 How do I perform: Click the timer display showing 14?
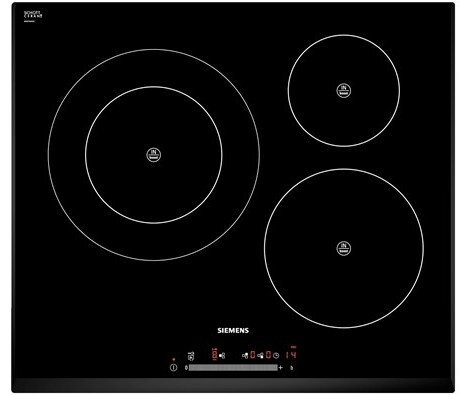291,354
